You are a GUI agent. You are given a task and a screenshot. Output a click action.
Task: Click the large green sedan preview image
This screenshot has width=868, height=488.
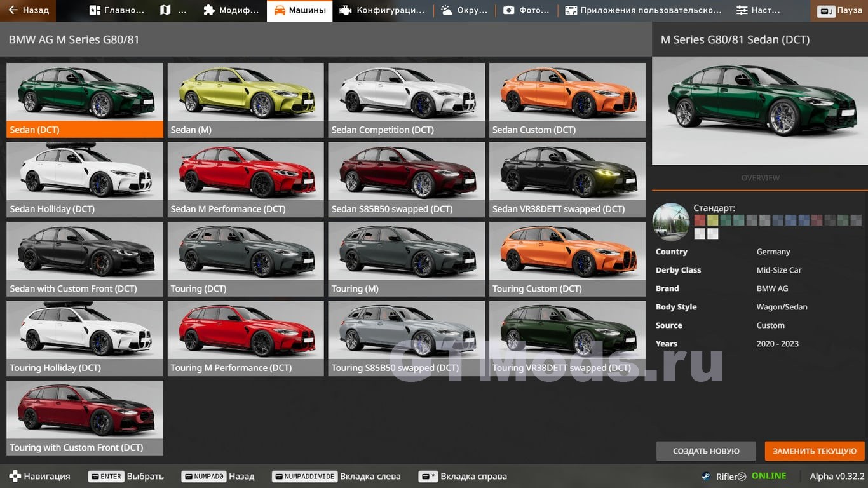point(760,111)
